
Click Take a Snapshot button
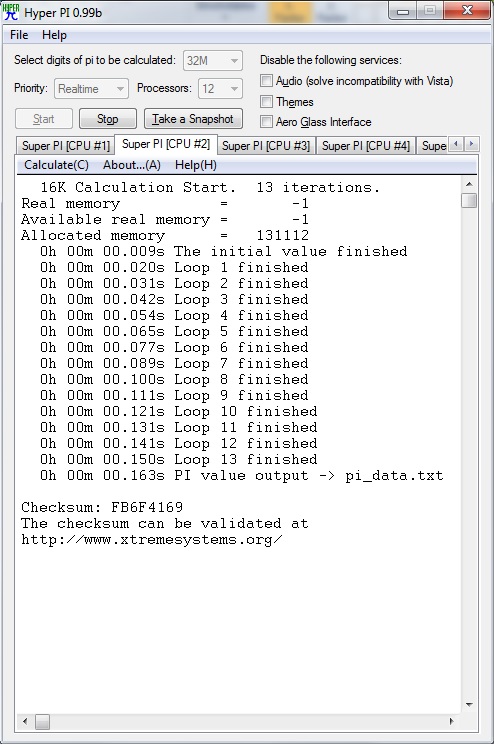pyautogui.click(x=193, y=119)
